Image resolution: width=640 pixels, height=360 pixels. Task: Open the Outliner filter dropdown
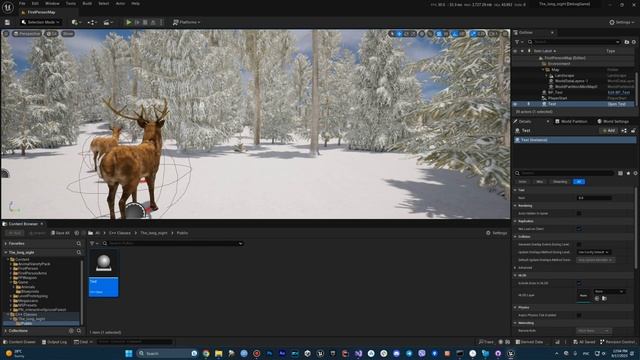pyautogui.click(x=518, y=42)
